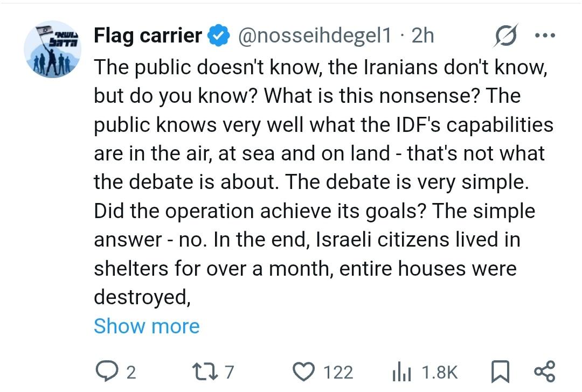Screen dimensions: 582x392
Task: Click the blue verified checkmark badge
Action: pos(218,36)
